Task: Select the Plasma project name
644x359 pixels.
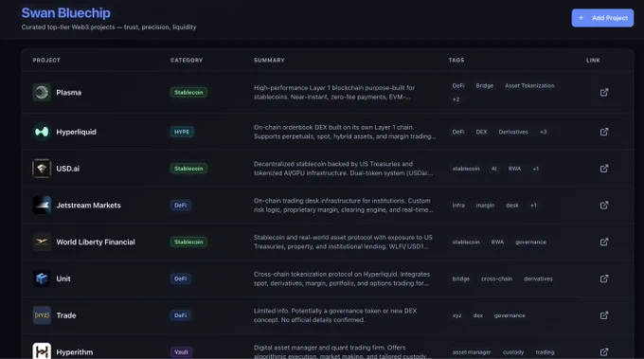Action: tap(68, 93)
